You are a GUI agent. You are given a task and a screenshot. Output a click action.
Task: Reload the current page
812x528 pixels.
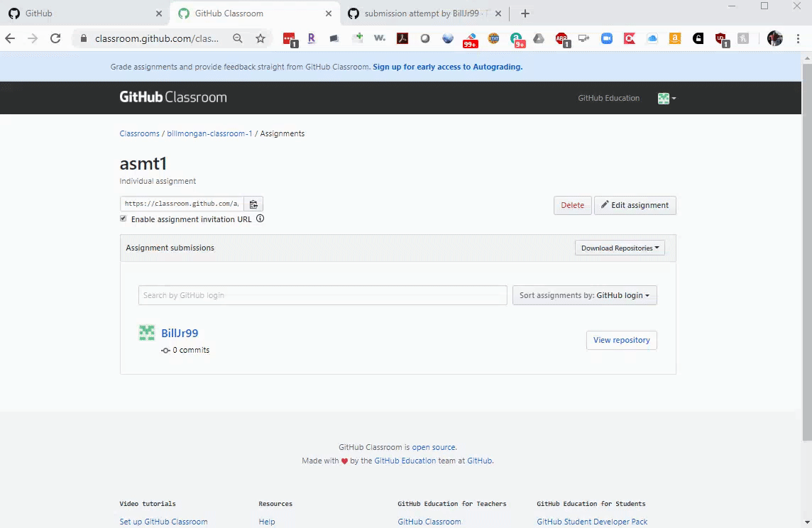point(55,38)
